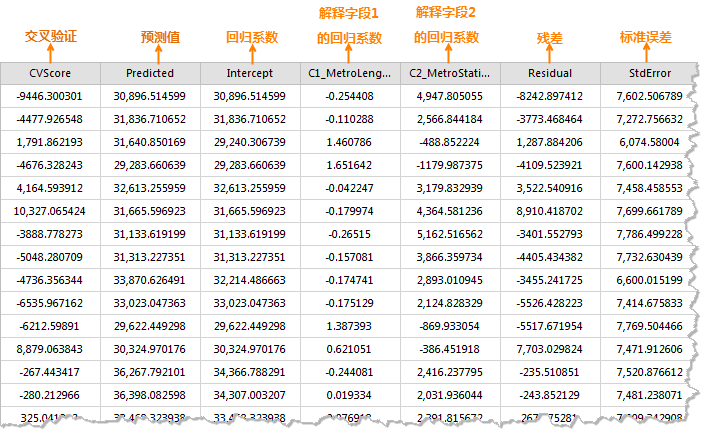This screenshot has height=434, width=706.
Task: Click Intercept cell 29,240.306739
Action: click(250, 142)
